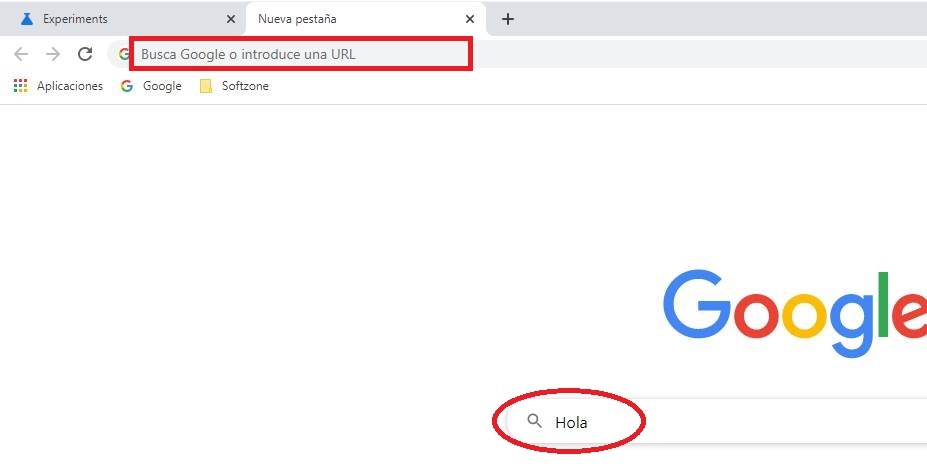Viewport: 927px width, 467px height.
Task: Open the Google bookmark label
Action: pos(162,86)
